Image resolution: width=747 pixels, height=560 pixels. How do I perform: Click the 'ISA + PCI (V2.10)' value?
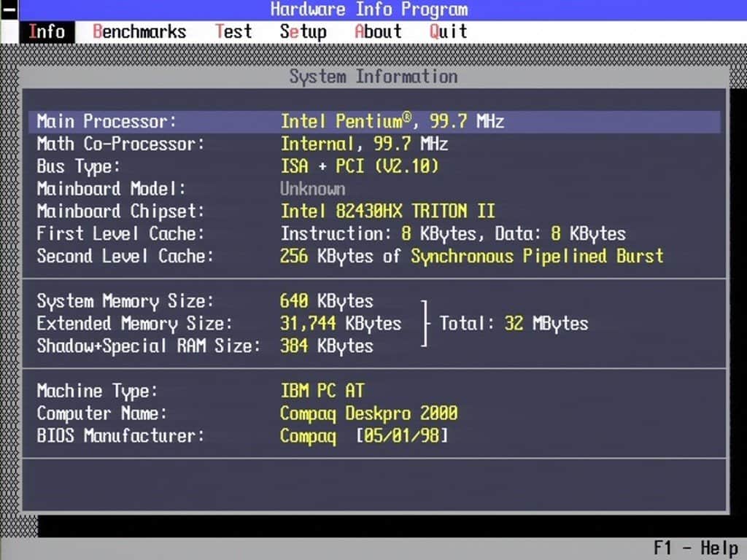pos(360,166)
